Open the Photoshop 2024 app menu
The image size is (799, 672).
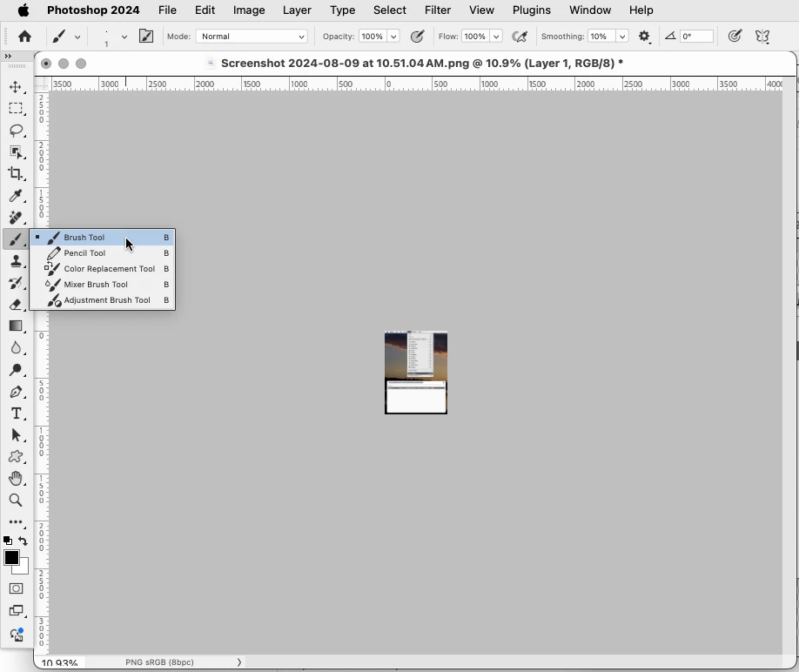pos(93,10)
